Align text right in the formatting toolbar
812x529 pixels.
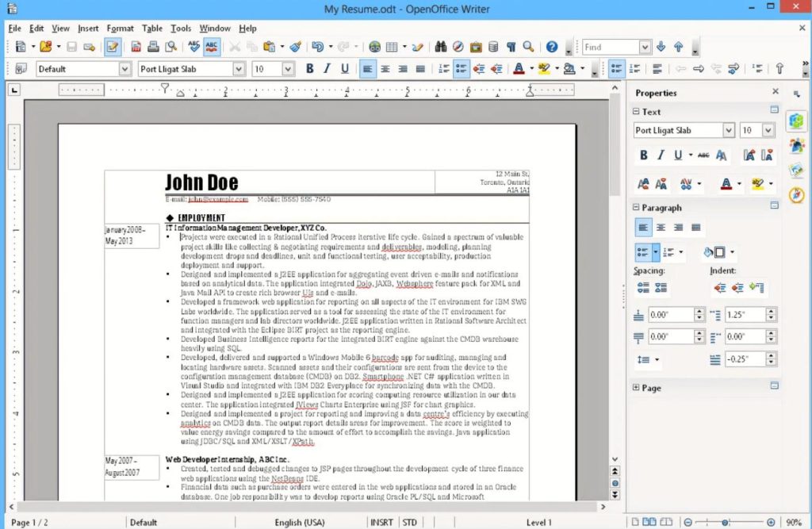click(403, 69)
